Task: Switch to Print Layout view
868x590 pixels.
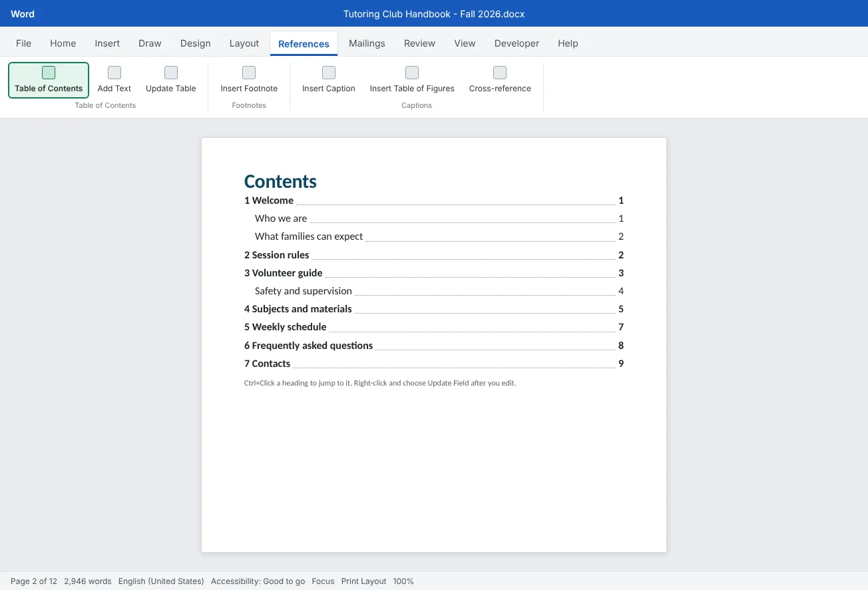Action: click(363, 581)
